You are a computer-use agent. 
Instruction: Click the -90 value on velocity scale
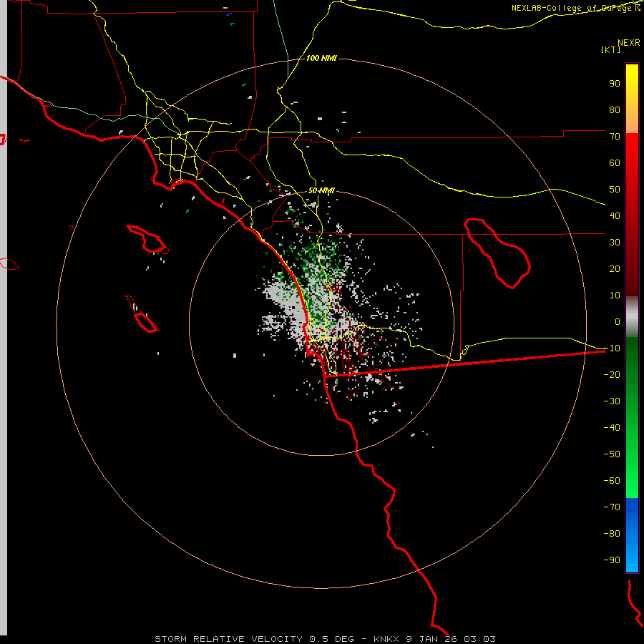tap(612, 560)
